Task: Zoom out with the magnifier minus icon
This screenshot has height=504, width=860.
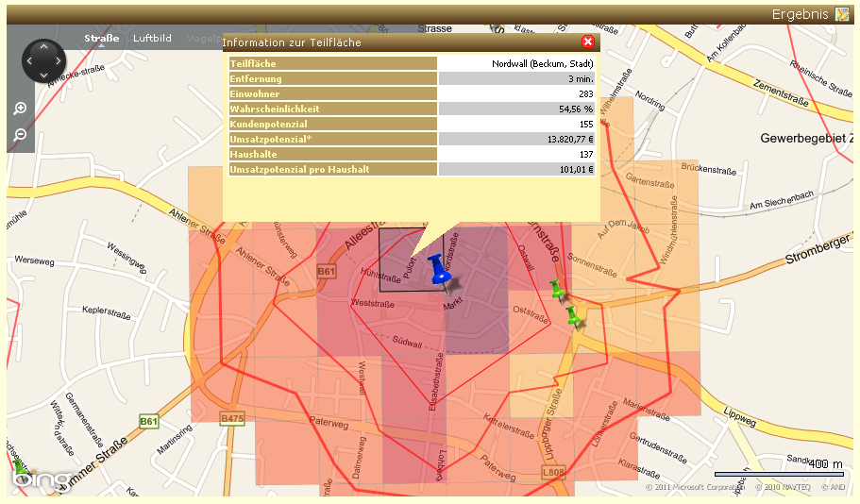Action: click(x=20, y=135)
